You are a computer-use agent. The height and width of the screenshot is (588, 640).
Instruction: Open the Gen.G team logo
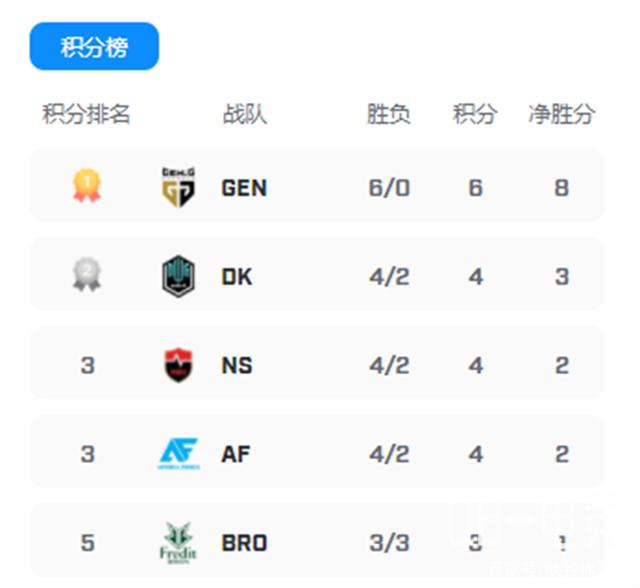pos(178,187)
